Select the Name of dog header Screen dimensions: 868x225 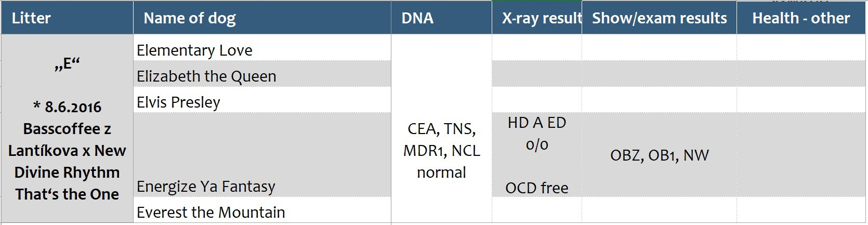click(x=262, y=18)
